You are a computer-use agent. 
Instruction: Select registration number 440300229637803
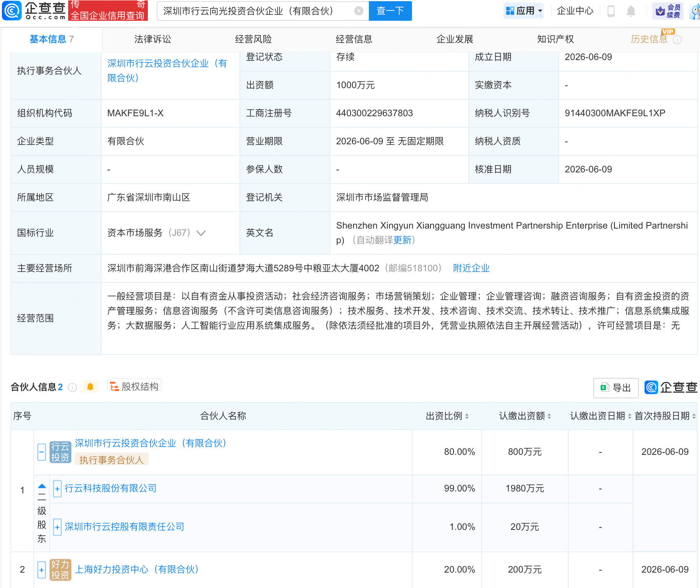pos(374,113)
